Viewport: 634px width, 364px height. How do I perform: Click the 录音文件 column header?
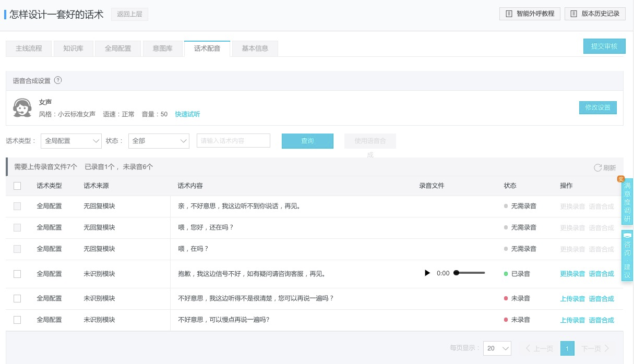pyautogui.click(x=432, y=186)
